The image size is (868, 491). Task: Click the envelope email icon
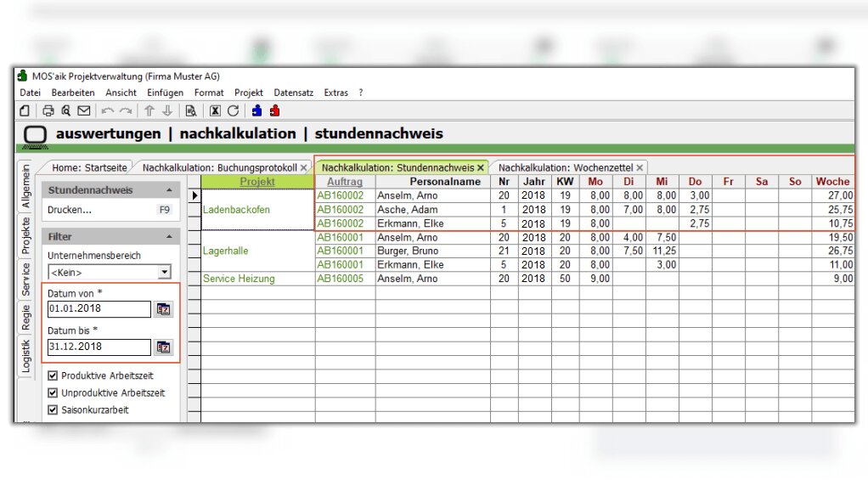[x=83, y=110]
